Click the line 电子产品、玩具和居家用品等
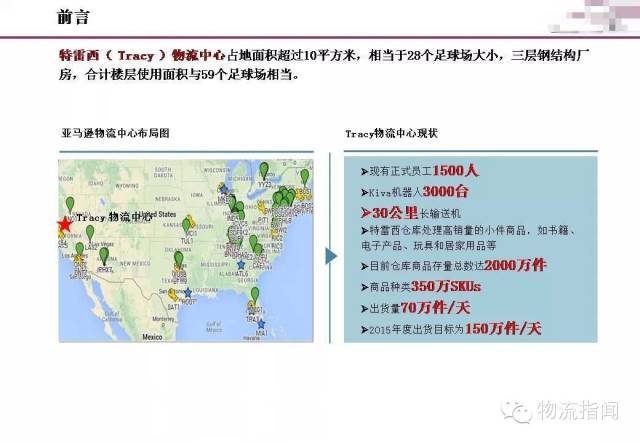This screenshot has width=640, height=443. pyautogui.click(x=429, y=245)
